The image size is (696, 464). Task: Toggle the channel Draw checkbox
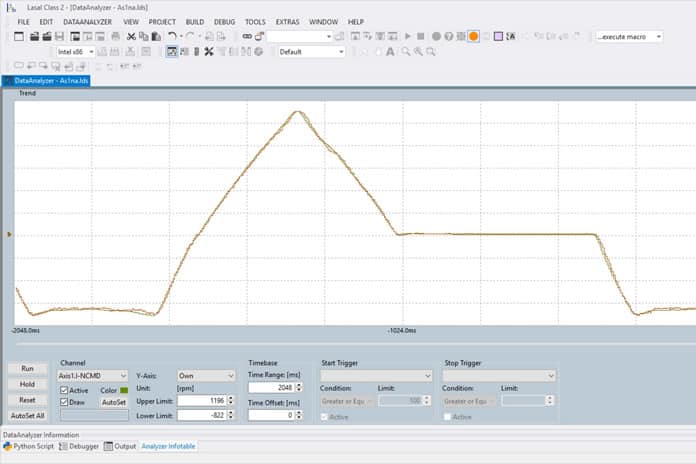tap(64, 402)
